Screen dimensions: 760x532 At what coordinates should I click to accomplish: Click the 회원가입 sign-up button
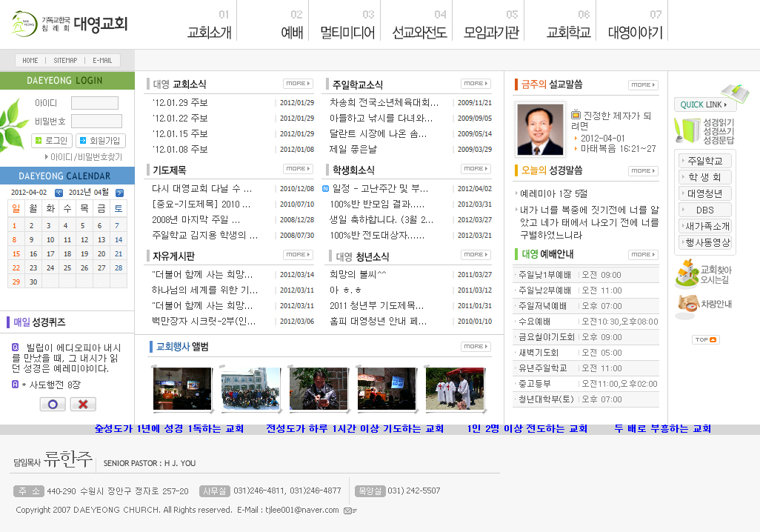click(x=101, y=141)
